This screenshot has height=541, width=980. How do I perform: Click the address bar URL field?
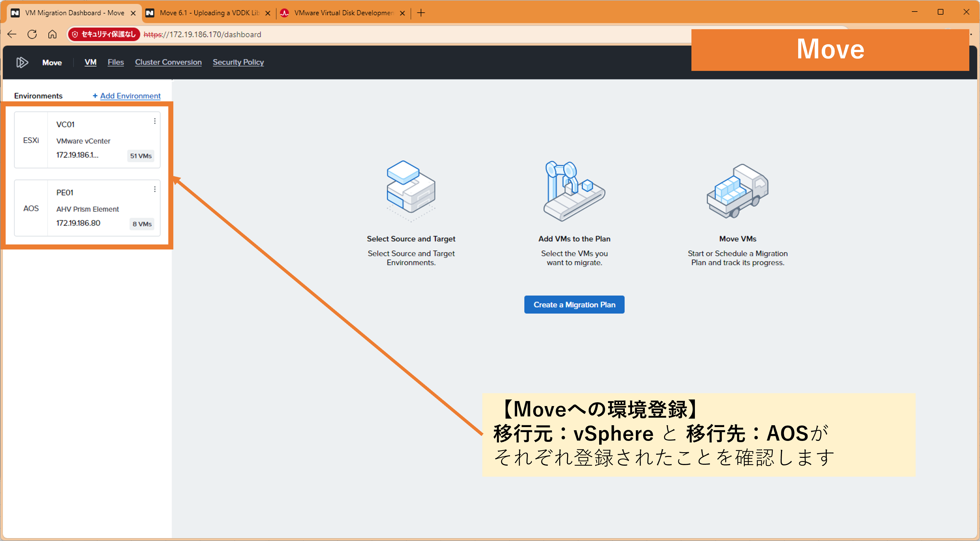[381, 34]
